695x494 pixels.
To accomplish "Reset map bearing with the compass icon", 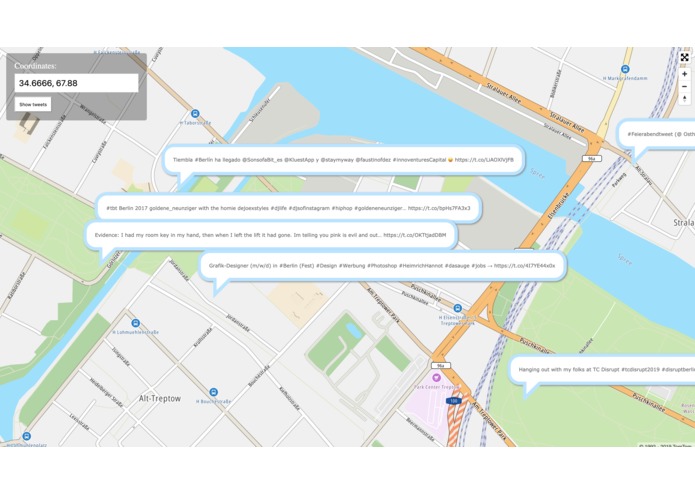I will pyautogui.click(x=684, y=98).
